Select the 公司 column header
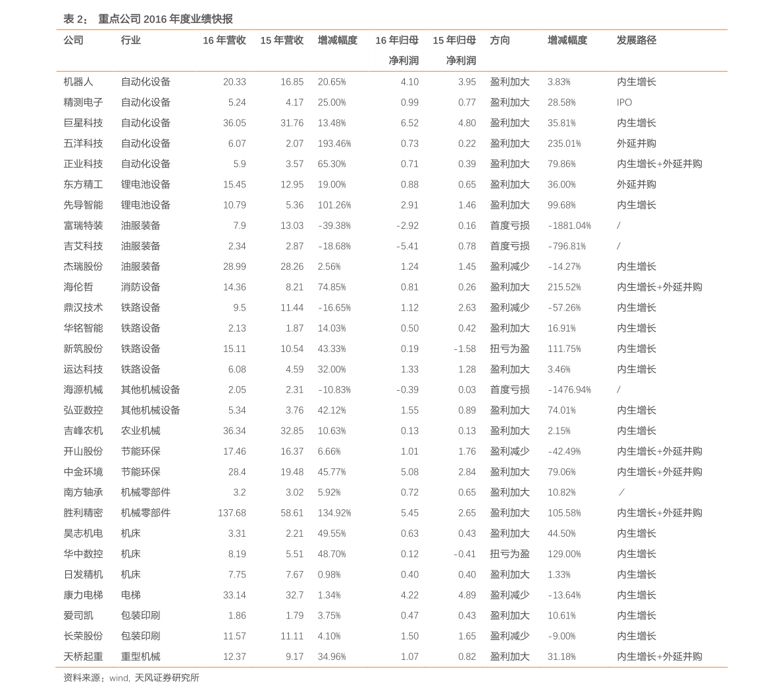The width and height of the screenshot is (784, 696). [74, 41]
